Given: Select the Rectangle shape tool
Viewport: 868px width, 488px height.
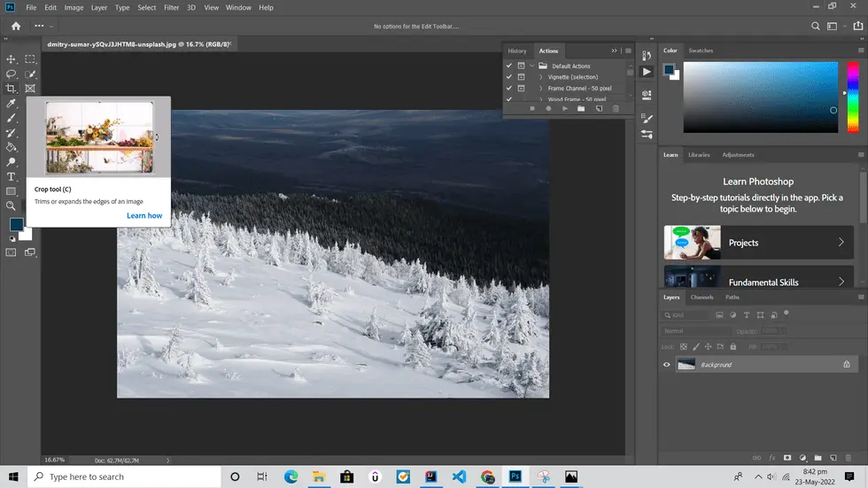Looking at the screenshot, I should pos(11,191).
